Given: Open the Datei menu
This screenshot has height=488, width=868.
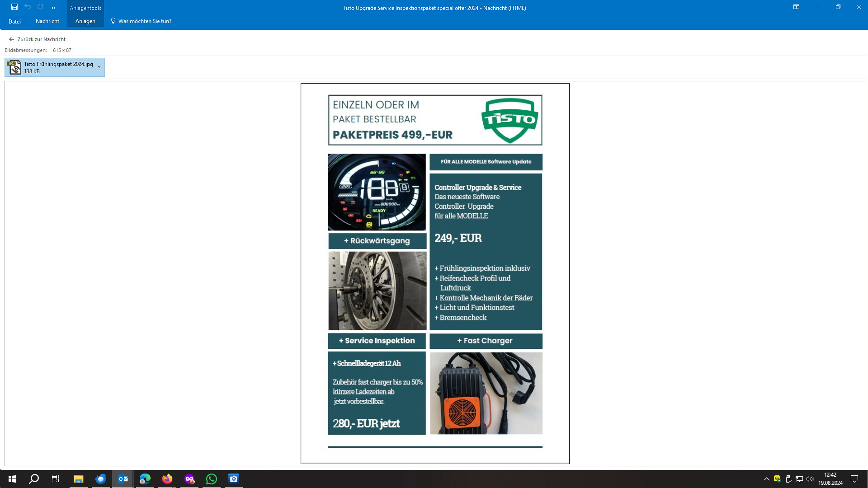Looking at the screenshot, I should (14, 21).
